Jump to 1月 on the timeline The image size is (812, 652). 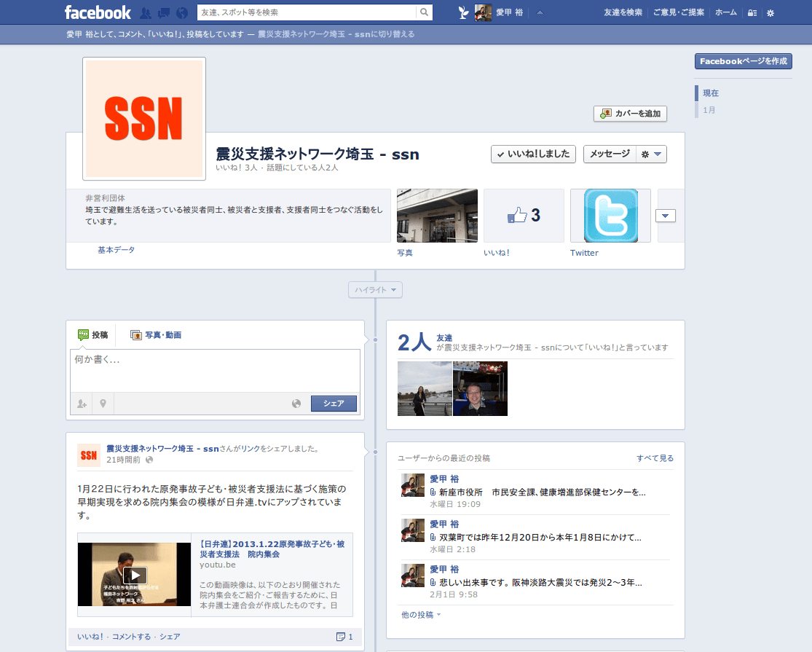coord(709,110)
